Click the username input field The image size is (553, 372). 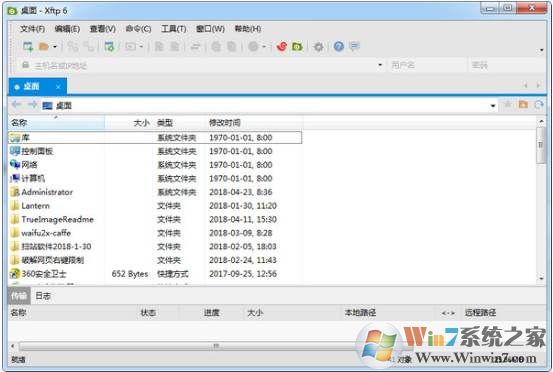coord(427,65)
